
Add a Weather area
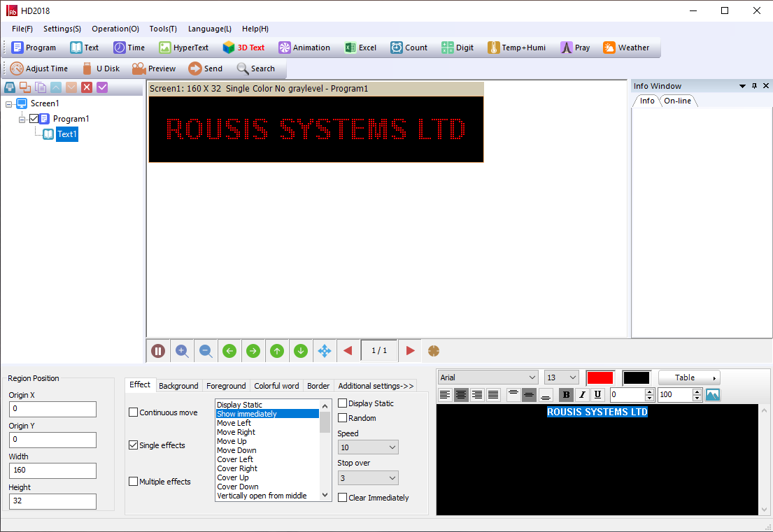pyautogui.click(x=626, y=48)
